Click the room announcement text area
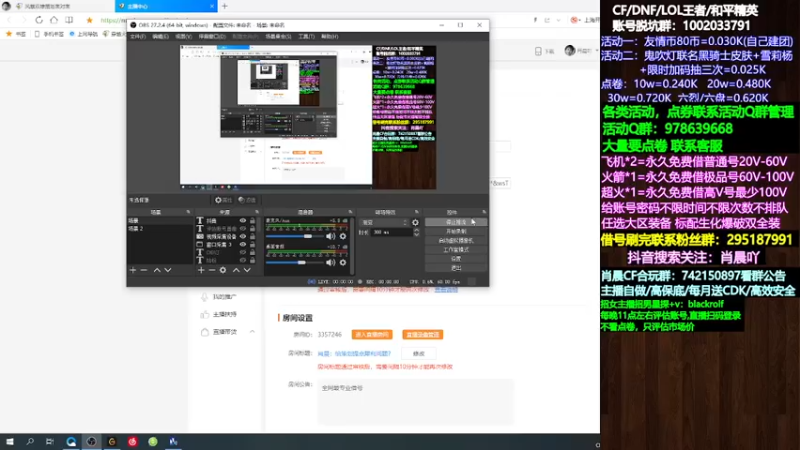 click(x=415, y=402)
